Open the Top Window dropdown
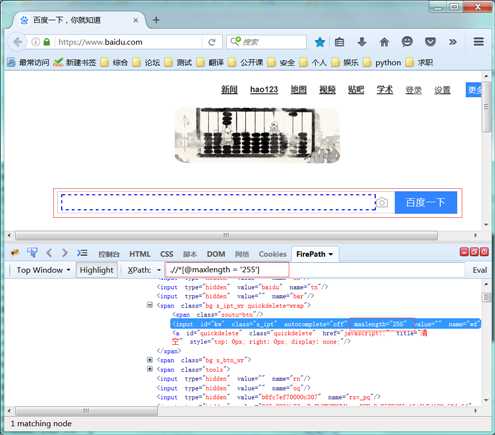495x435 pixels. [x=43, y=270]
